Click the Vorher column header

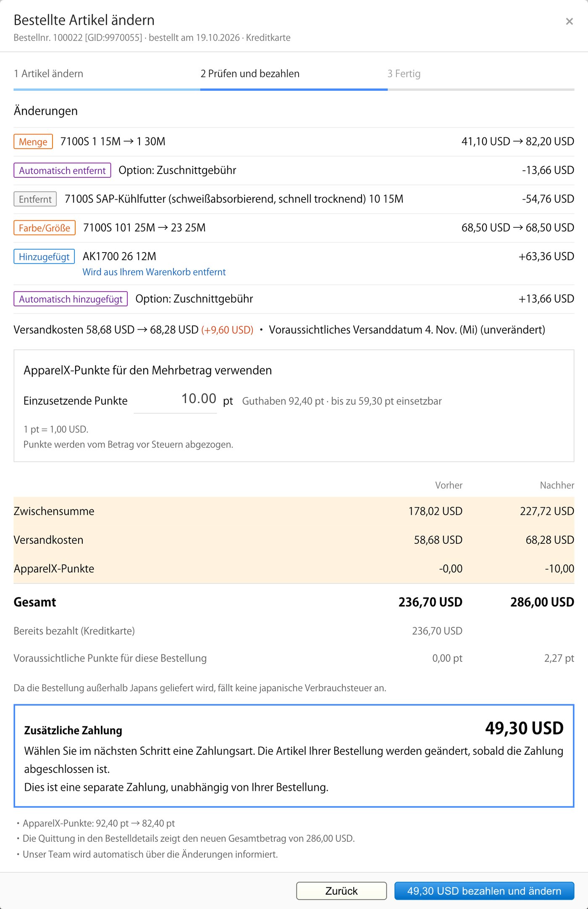449,485
